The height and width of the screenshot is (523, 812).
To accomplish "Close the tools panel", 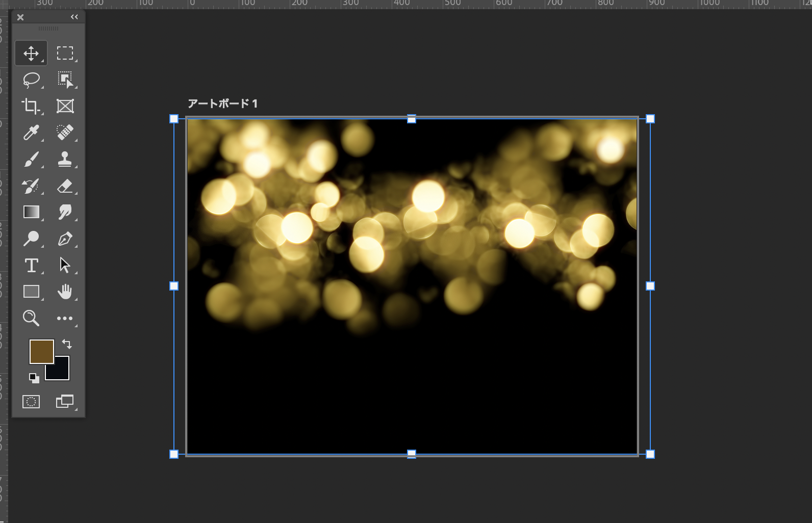I will [20, 17].
